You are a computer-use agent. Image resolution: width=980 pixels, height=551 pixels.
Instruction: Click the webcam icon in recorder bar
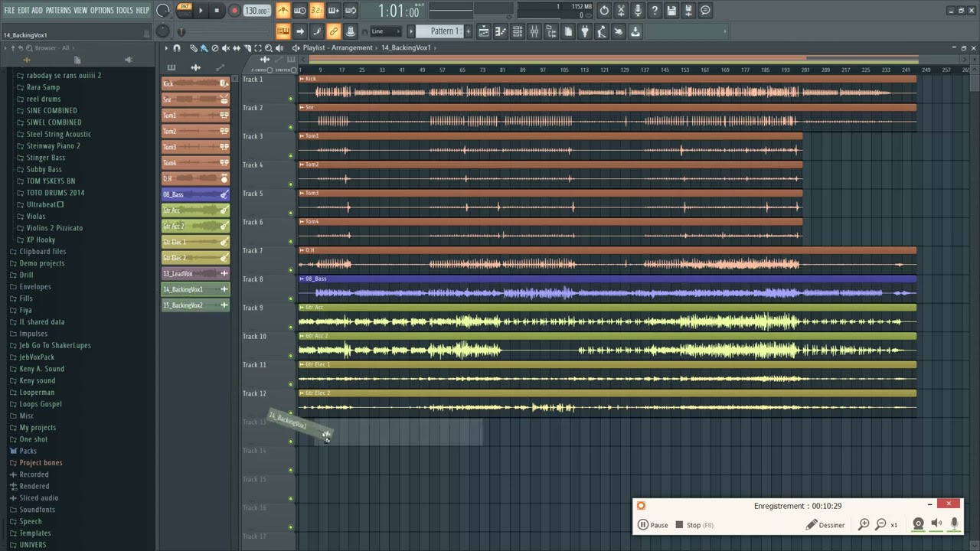(x=918, y=523)
